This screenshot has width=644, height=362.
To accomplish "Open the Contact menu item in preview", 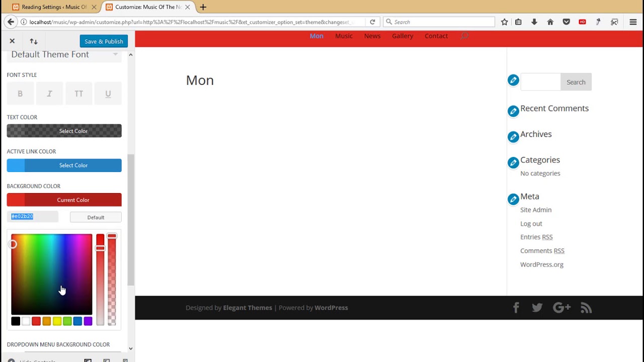I will point(436,36).
